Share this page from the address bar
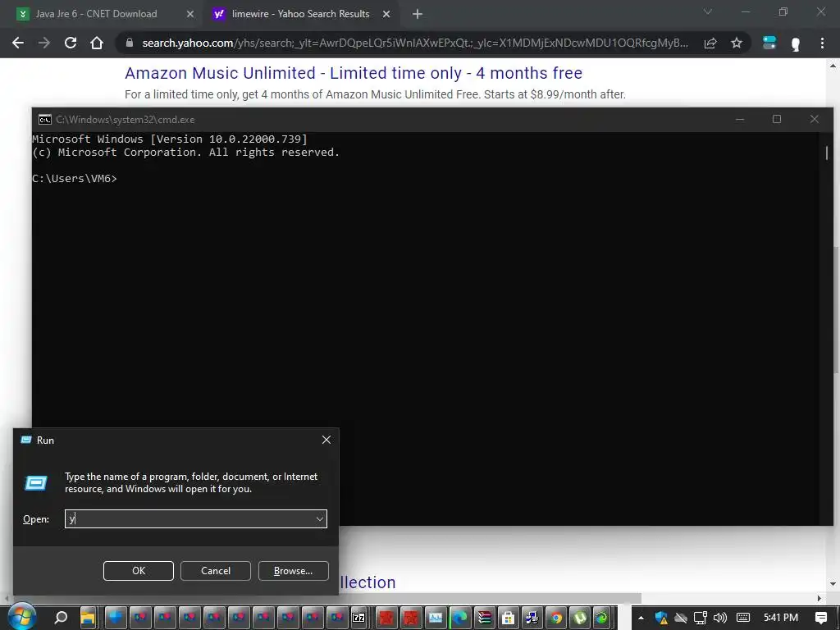840x630 pixels. (710, 43)
